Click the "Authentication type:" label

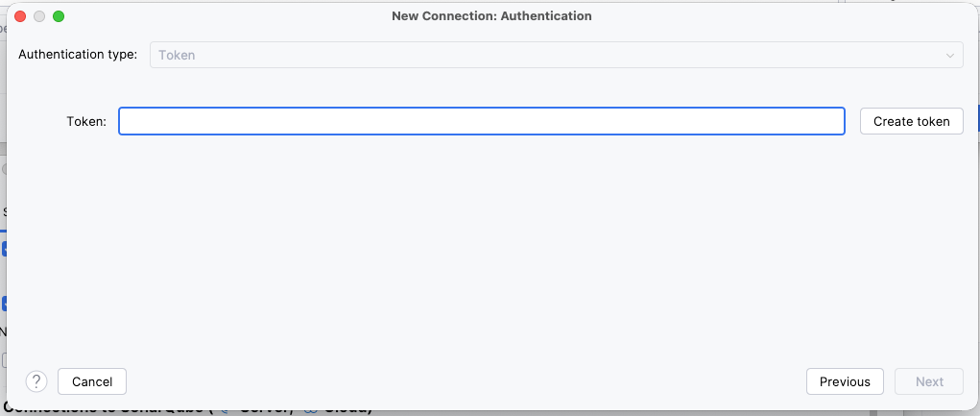78,55
